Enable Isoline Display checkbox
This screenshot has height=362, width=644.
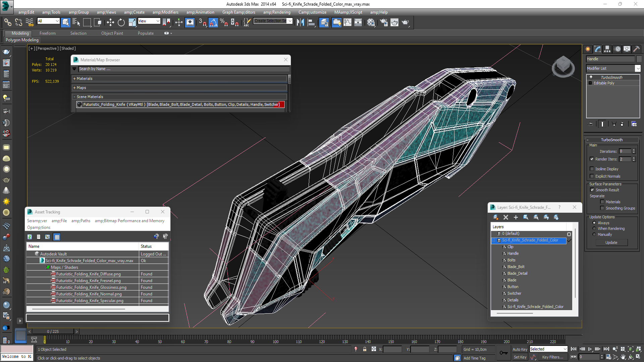tap(592, 169)
